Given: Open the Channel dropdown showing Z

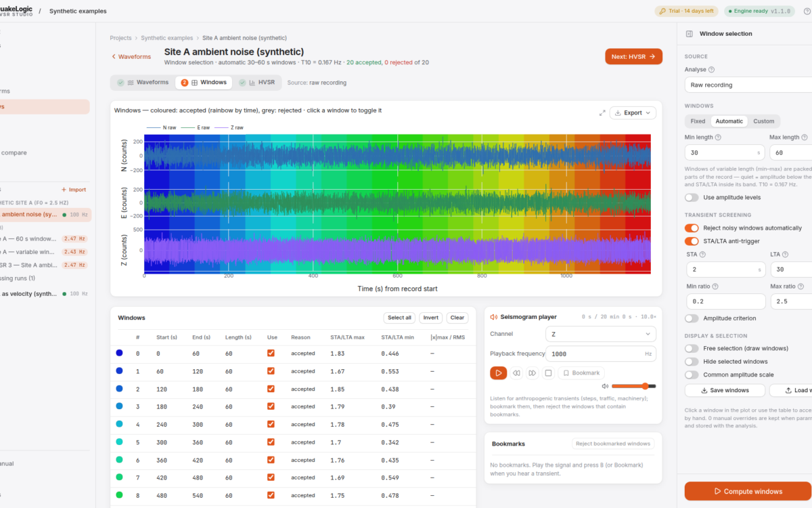Looking at the screenshot, I should (602, 334).
